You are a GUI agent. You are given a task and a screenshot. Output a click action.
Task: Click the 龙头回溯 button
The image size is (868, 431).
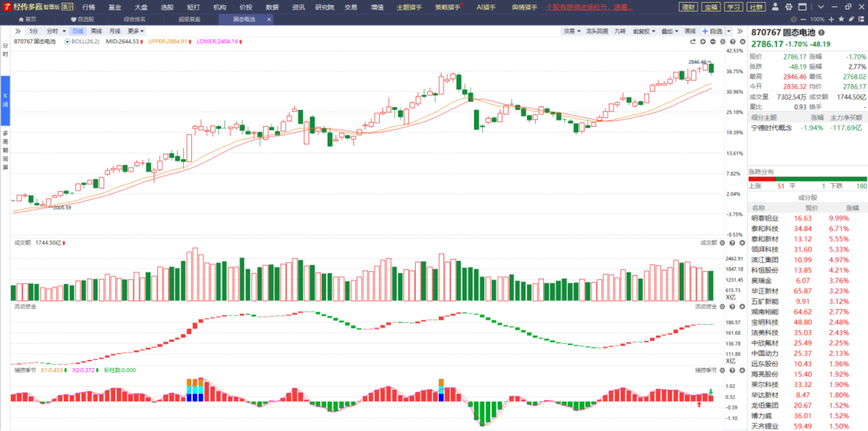(x=597, y=31)
